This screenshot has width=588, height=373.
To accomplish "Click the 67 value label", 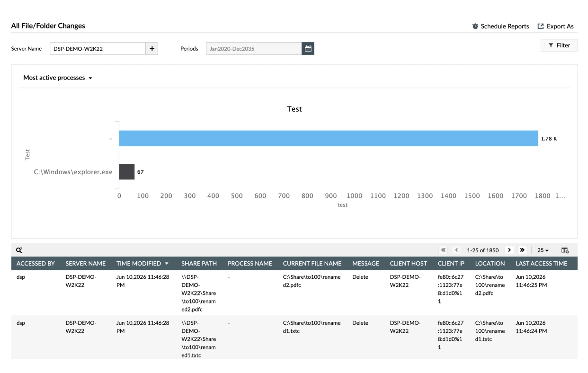I will click(x=140, y=172).
